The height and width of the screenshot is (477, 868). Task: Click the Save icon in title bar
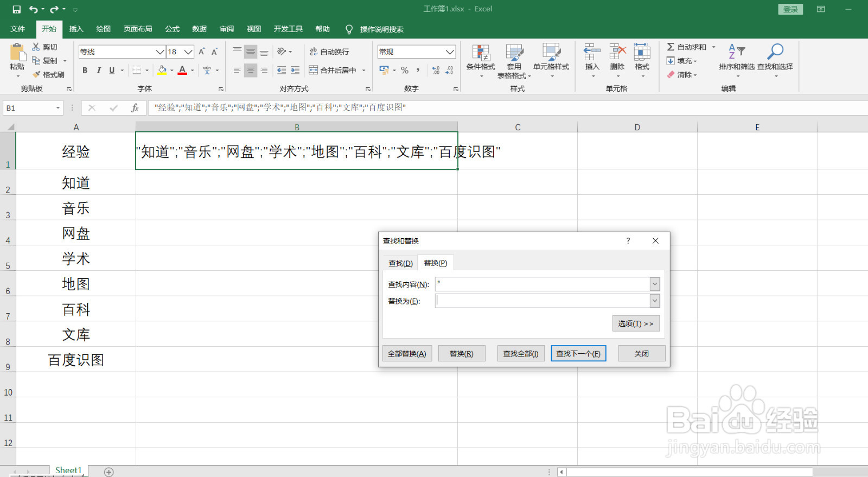tap(16, 9)
